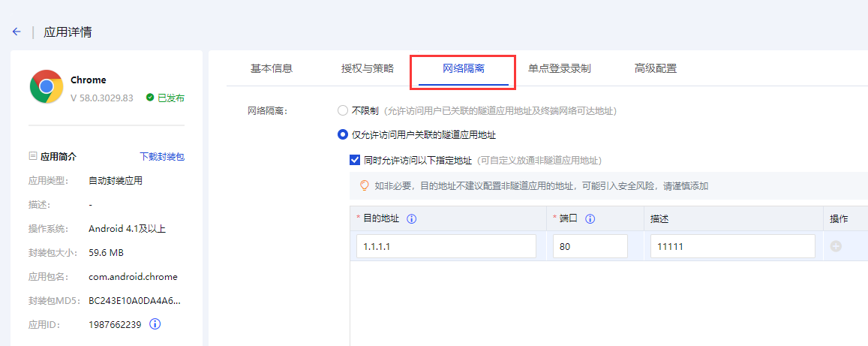Switch to the 基本信息 tab
The height and width of the screenshot is (346, 868).
(272, 68)
